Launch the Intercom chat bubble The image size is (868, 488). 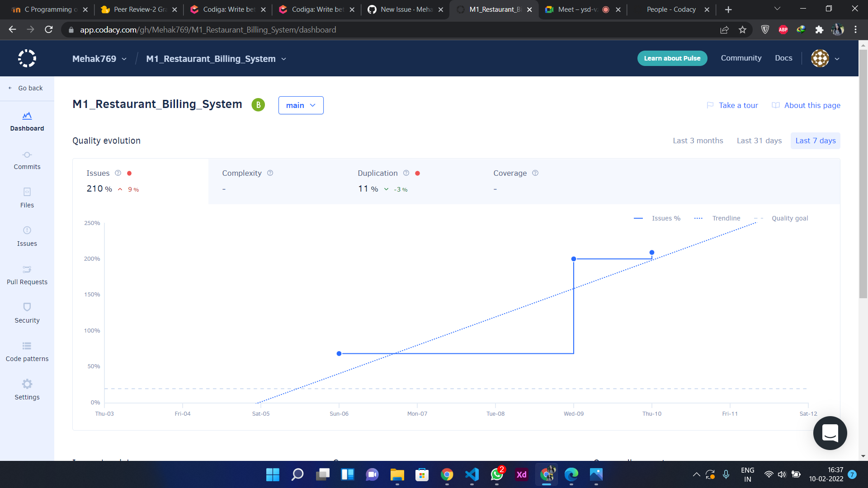(830, 433)
